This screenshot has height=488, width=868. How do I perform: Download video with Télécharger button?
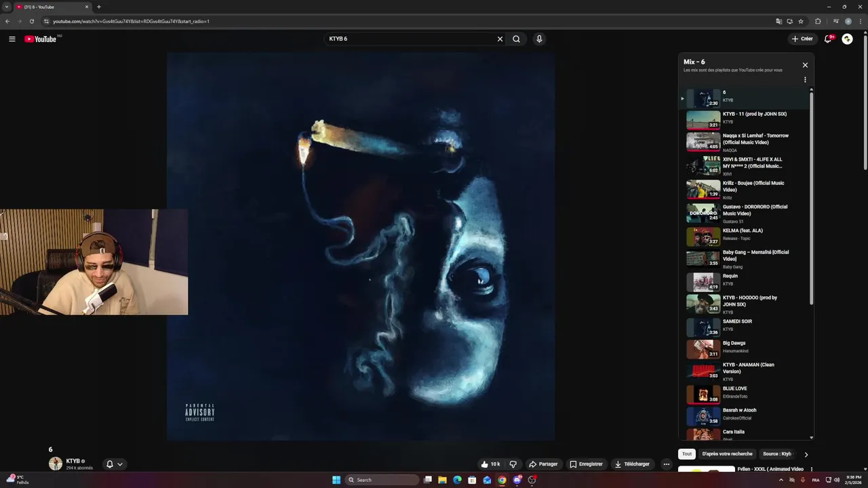point(632,464)
